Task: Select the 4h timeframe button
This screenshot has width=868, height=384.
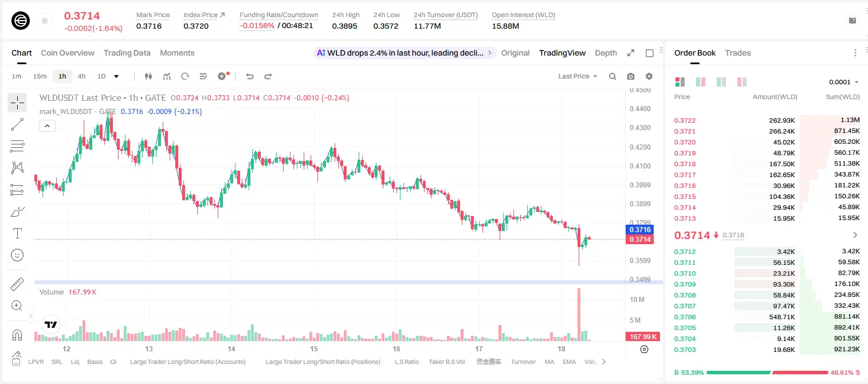Action: (81, 76)
